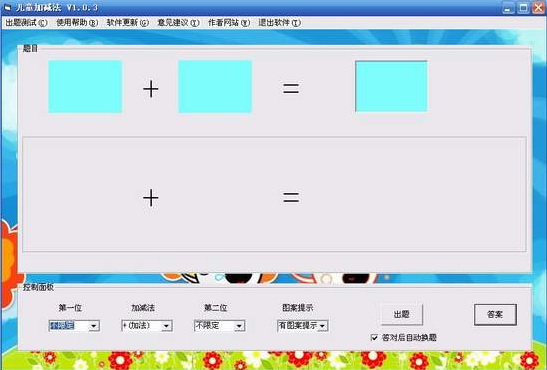Open the 作者网站 menu

click(229, 23)
